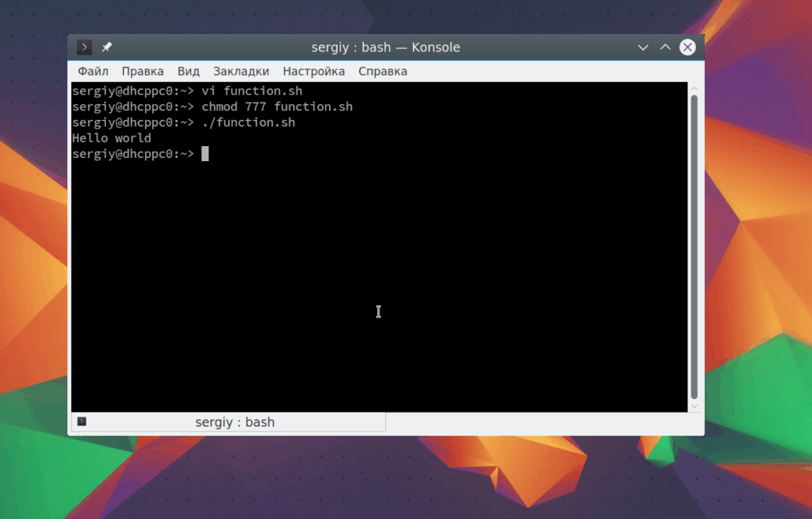Open the Справка menu
The width and height of the screenshot is (812, 519).
(x=383, y=71)
